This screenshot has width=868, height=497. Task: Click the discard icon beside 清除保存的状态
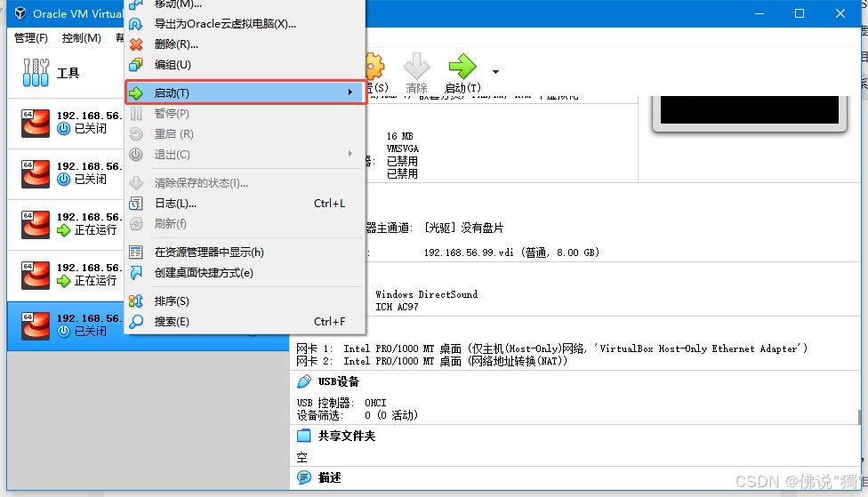point(136,182)
